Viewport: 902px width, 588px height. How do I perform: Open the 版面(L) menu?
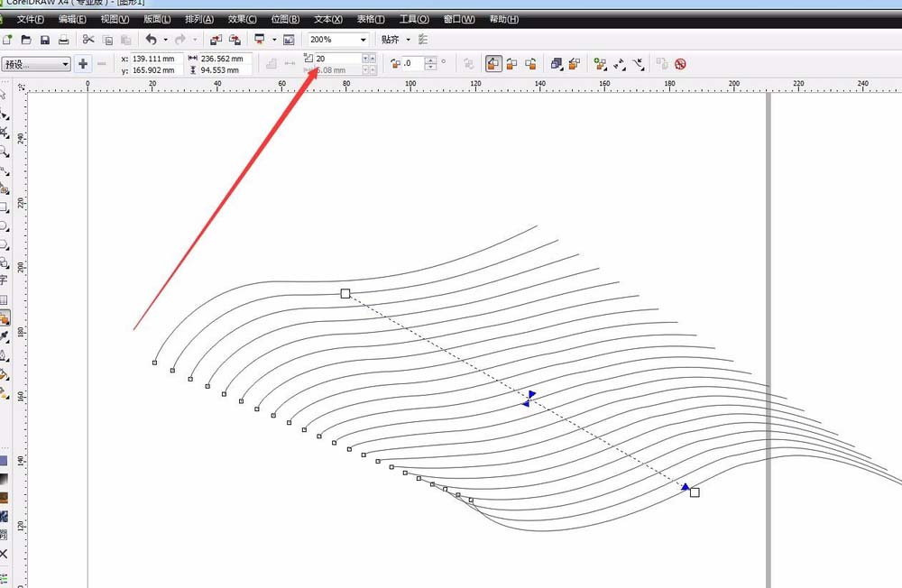coord(157,20)
